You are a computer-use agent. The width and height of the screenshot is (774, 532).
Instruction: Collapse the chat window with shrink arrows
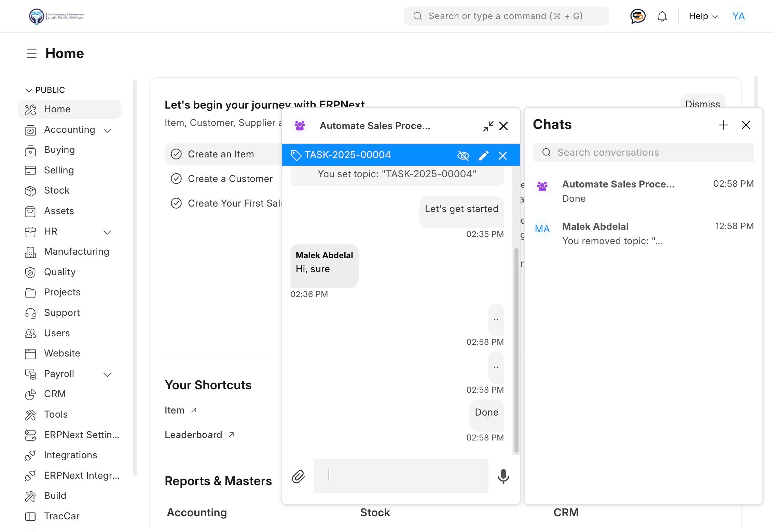[488, 126]
